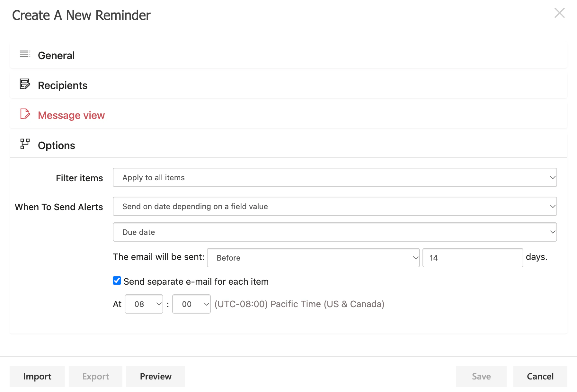Click the 'Create A New Reminder' title
The height and width of the screenshot is (392, 577).
point(81,15)
